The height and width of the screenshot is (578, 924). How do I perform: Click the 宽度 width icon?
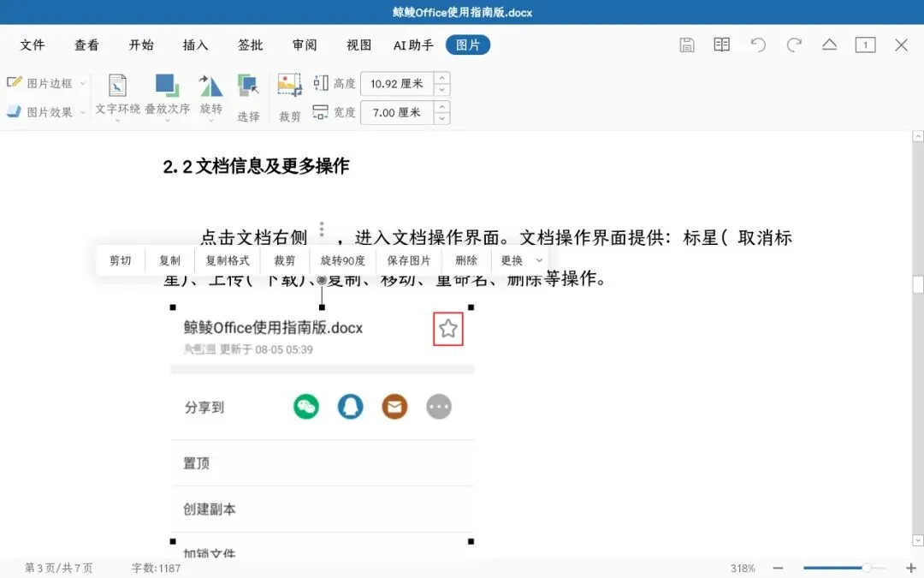click(321, 112)
